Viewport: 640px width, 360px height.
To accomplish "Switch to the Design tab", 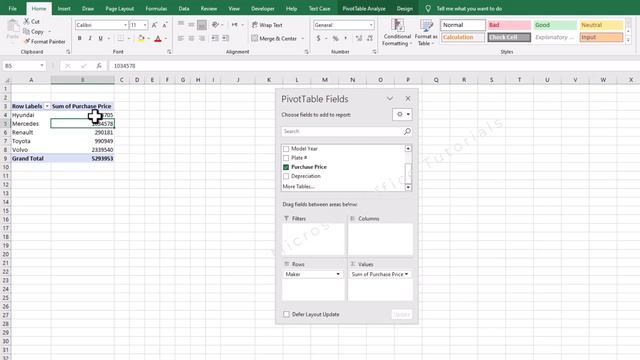I will 404,9.
